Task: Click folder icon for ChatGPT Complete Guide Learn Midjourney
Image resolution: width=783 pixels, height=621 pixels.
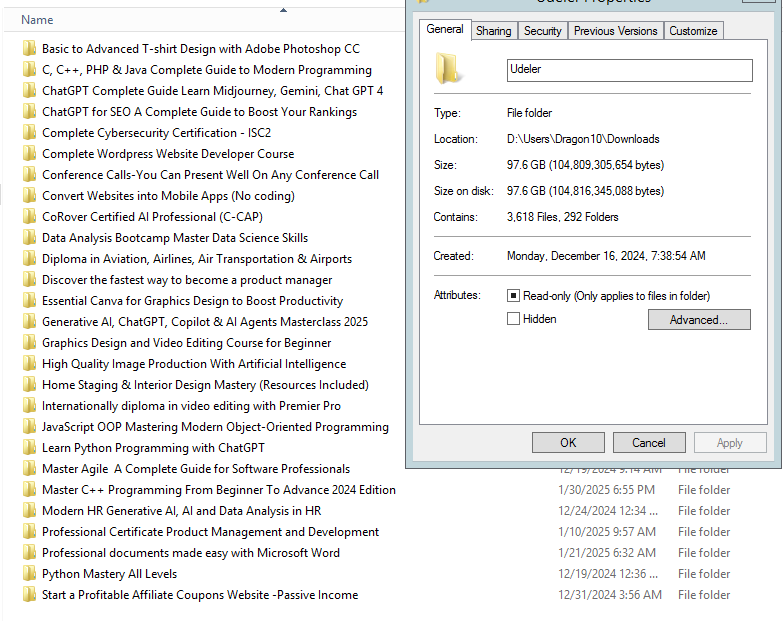Action: pos(29,90)
